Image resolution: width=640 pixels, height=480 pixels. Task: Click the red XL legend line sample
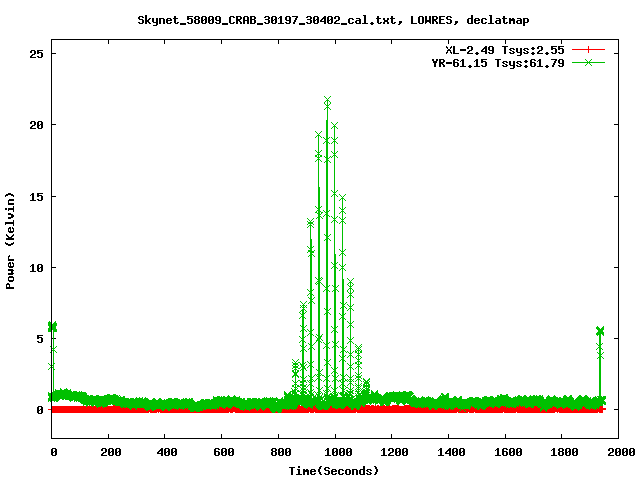tap(588, 50)
